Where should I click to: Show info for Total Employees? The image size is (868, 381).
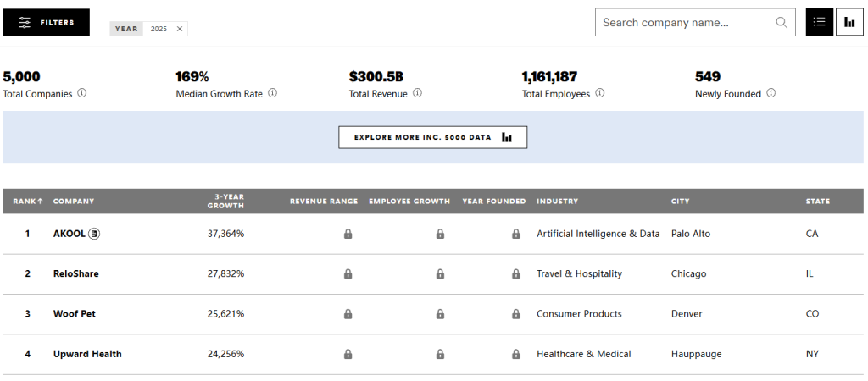point(599,94)
